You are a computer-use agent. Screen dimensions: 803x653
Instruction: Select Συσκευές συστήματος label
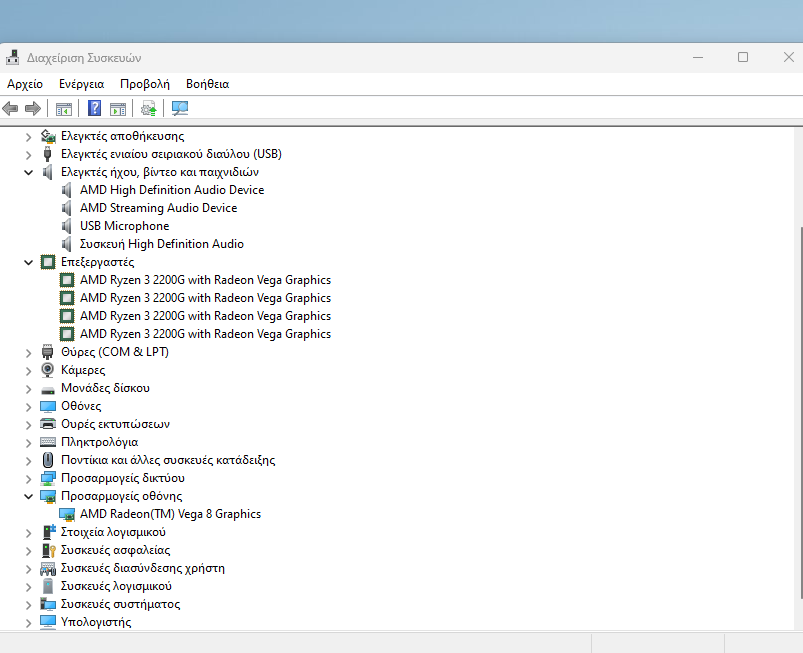pyautogui.click(x=120, y=604)
